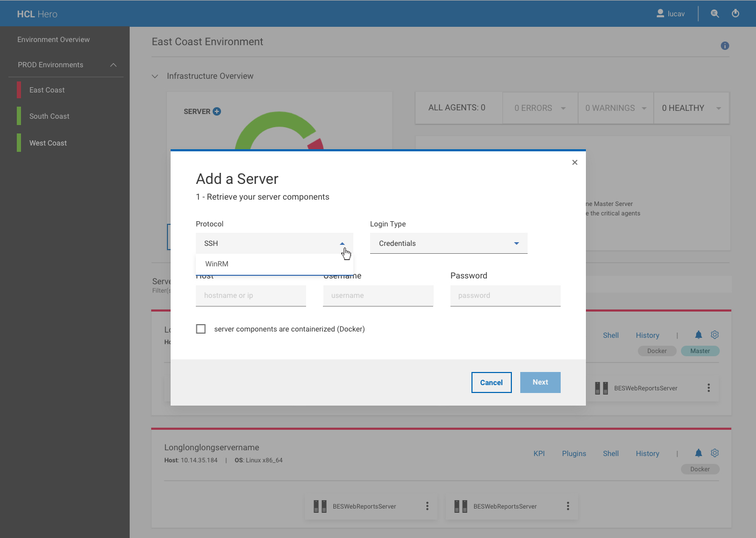Select South Coast environment
Image resolution: width=756 pixels, height=538 pixels.
pos(49,116)
